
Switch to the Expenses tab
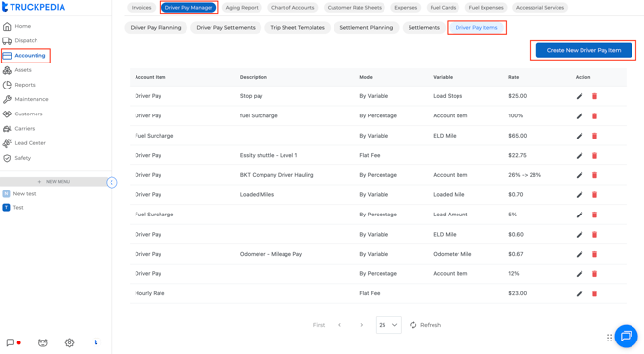406,8
